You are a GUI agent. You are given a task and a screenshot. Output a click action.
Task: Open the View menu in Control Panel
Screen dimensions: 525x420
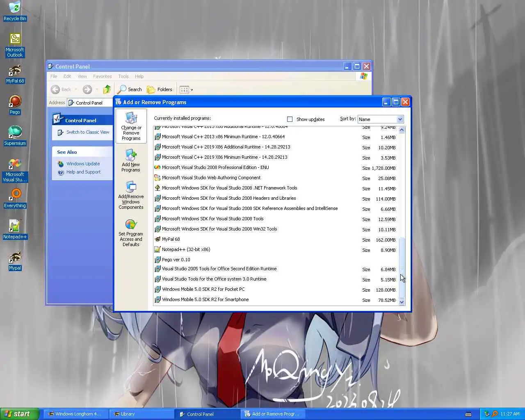tap(82, 76)
